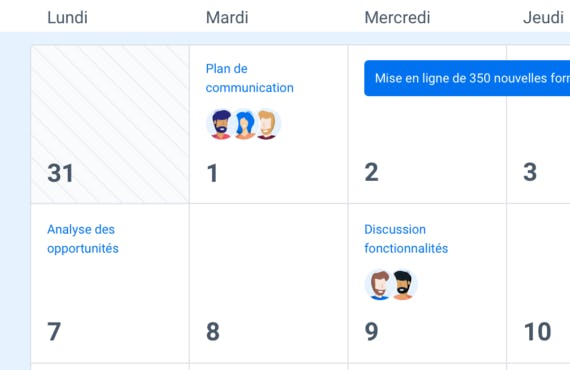This screenshot has width=570, height=370.
Task: Select the Lundi column header
Action: pyautogui.click(x=68, y=17)
